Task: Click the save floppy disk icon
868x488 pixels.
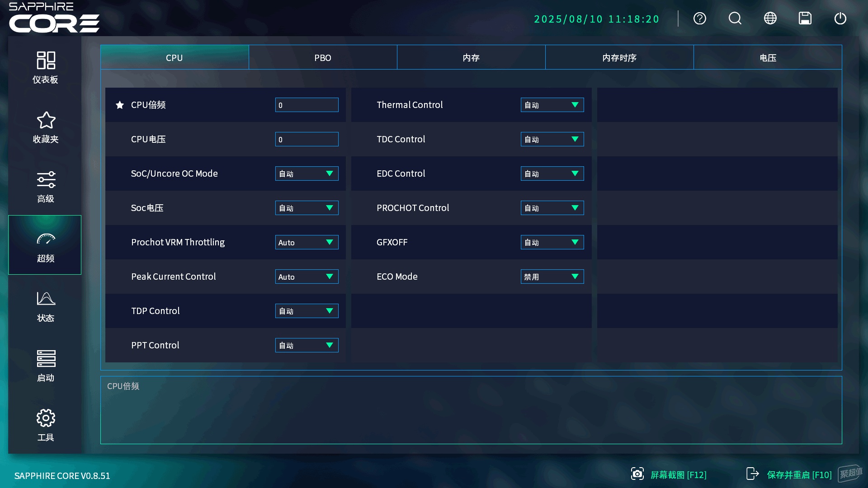Action: pyautogui.click(x=805, y=19)
